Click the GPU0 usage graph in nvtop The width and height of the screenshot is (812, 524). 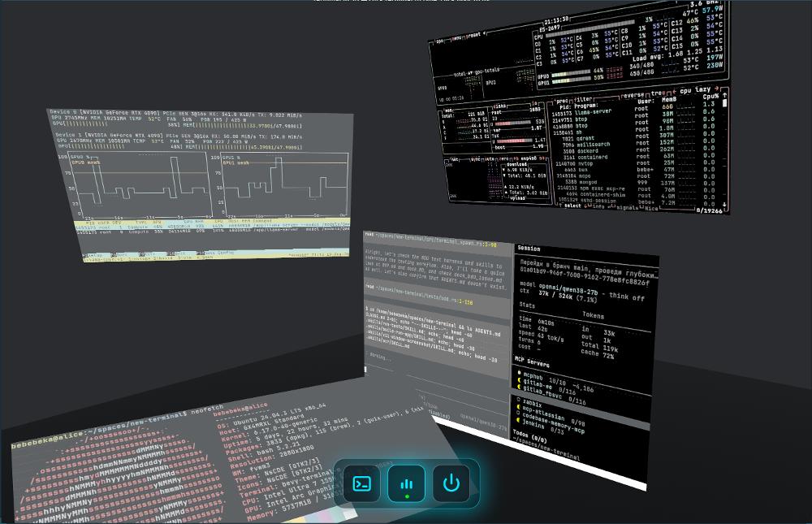pyautogui.click(x=142, y=185)
